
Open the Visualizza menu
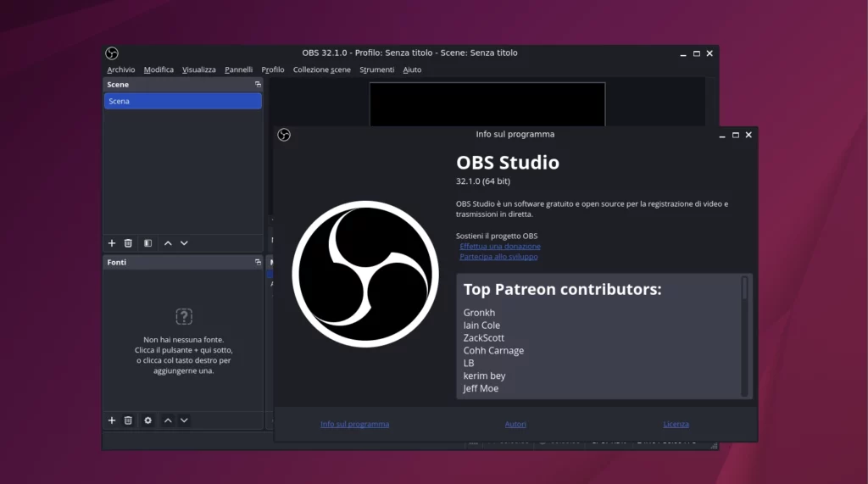pos(198,70)
